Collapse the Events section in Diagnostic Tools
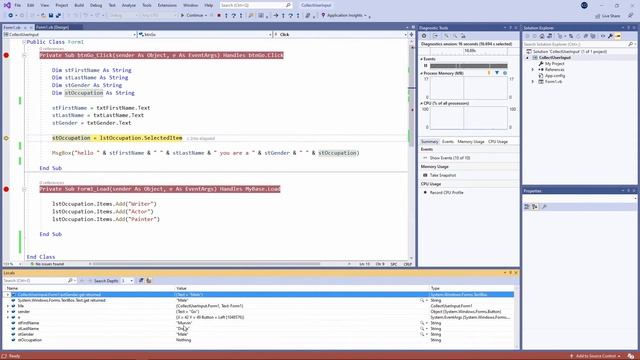 click(422, 59)
